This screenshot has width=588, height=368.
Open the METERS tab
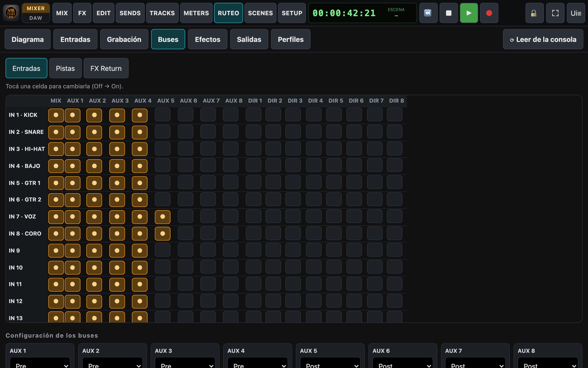pyautogui.click(x=196, y=13)
